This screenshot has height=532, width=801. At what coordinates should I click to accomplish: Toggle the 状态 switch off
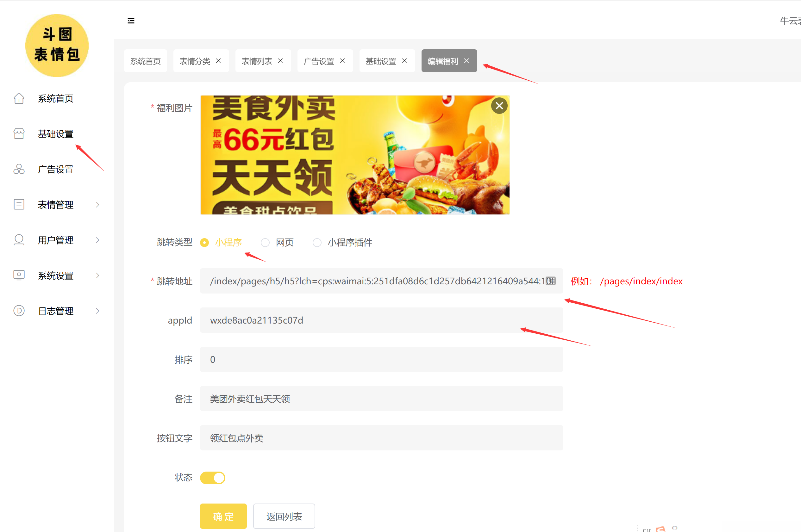(x=213, y=478)
